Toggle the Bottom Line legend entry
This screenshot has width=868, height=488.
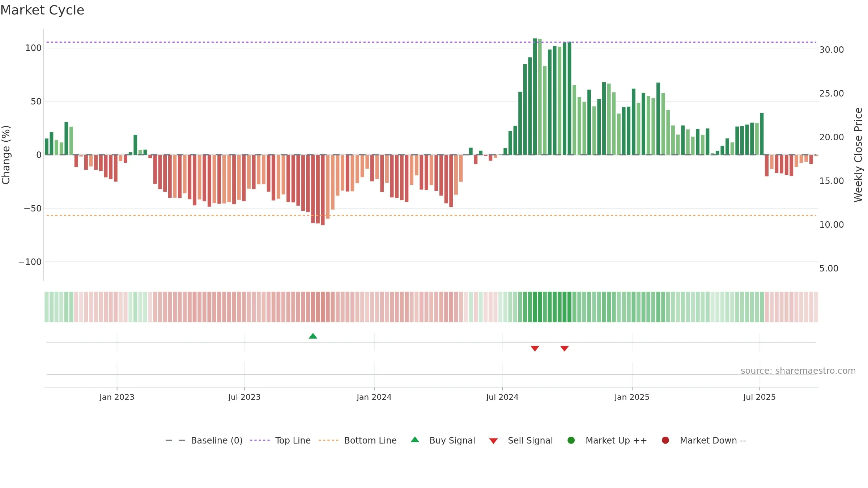(358, 440)
